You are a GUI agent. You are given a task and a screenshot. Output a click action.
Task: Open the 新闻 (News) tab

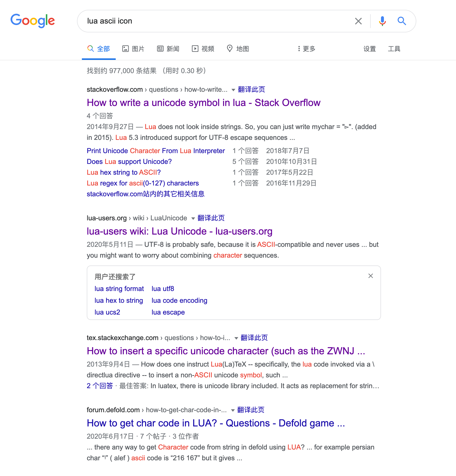pos(168,49)
